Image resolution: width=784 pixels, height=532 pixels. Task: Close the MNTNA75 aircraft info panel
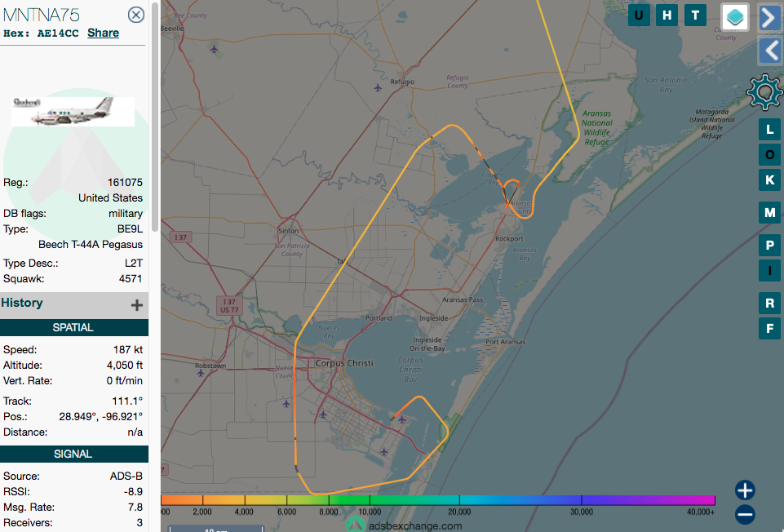click(x=136, y=15)
